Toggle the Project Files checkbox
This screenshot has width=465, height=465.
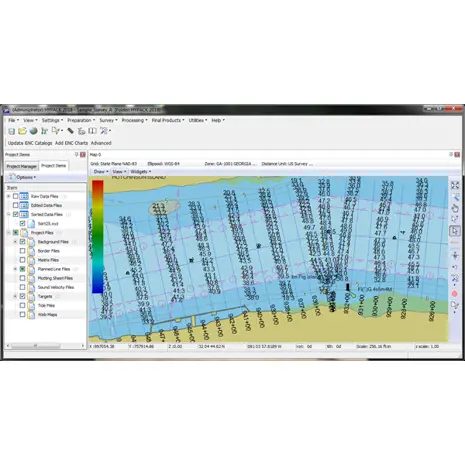coord(15,233)
